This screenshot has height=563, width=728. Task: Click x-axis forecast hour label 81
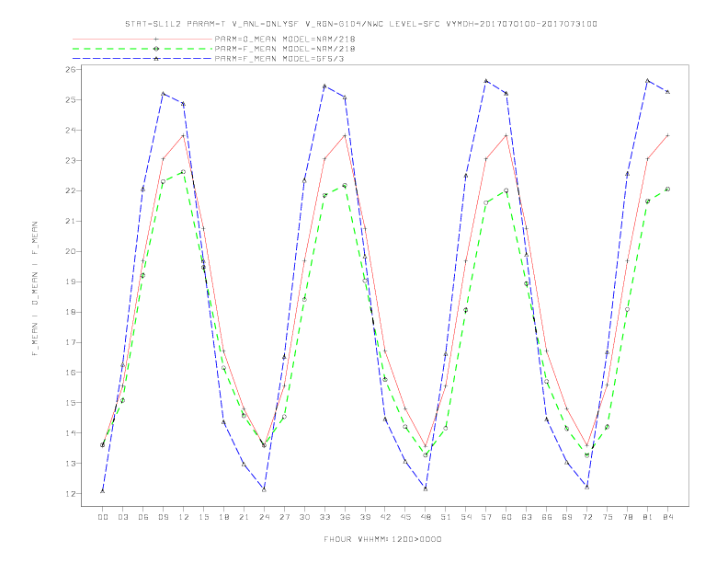[x=648, y=517]
